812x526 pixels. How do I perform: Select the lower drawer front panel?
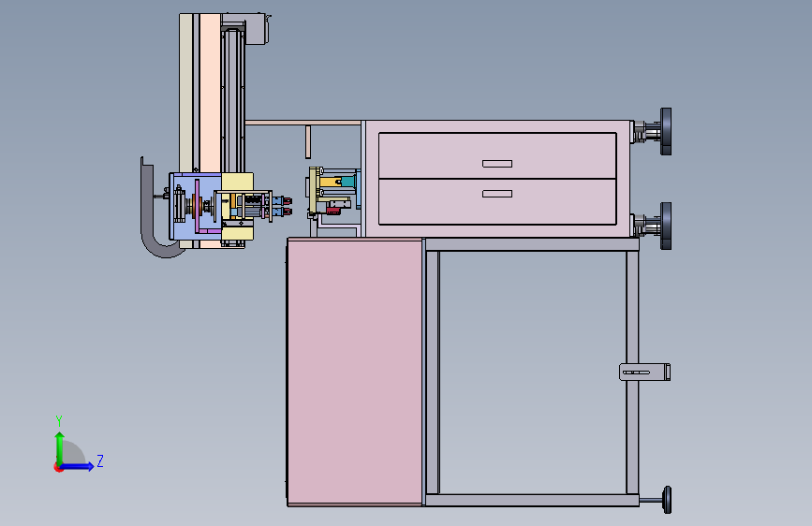(497, 202)
